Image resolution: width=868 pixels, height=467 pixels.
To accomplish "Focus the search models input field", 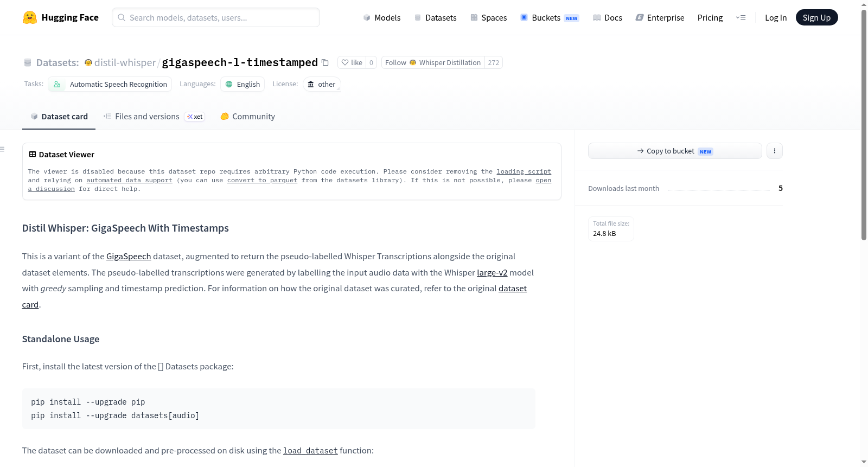I will pyautogui.click(x=216, y=17).
